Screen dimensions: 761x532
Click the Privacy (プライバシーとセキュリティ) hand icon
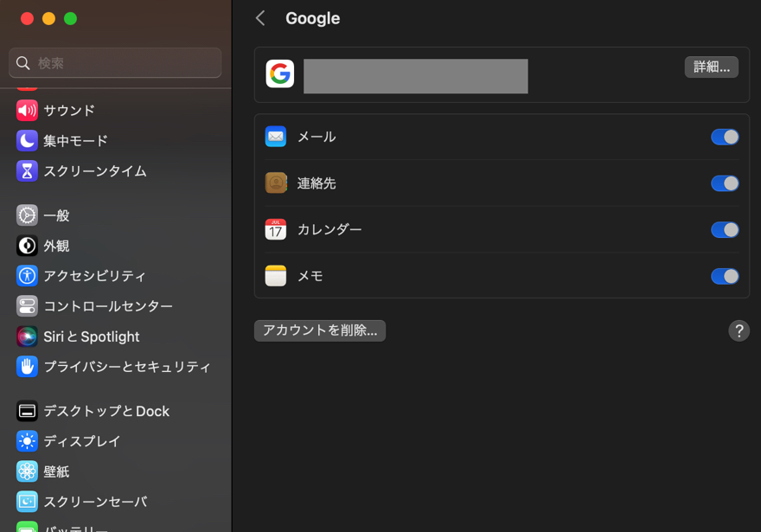27,367
